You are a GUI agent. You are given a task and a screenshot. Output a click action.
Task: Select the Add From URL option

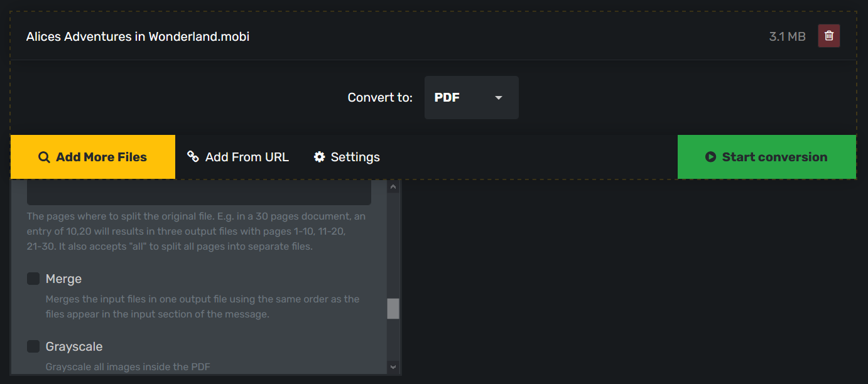click(247, 157)
